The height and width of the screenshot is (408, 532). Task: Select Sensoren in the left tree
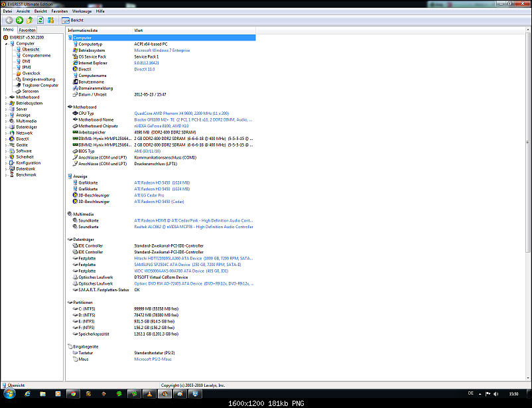click(x=30, y=91)
